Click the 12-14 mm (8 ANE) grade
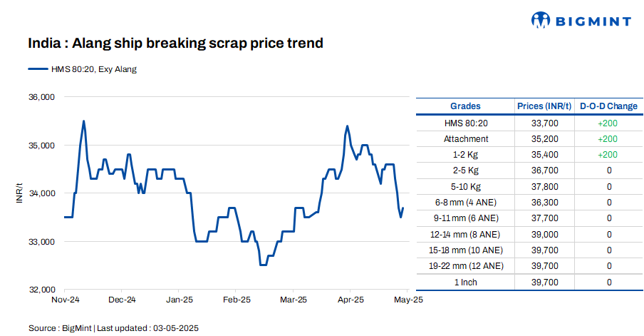Viewport: 644px width, 336px height. click(465, 234)
